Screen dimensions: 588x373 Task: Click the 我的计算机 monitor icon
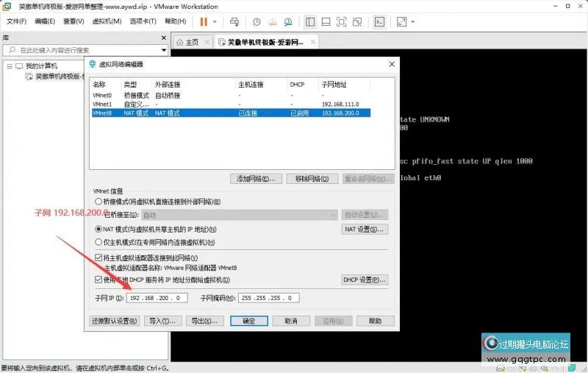tap(19, 66)
